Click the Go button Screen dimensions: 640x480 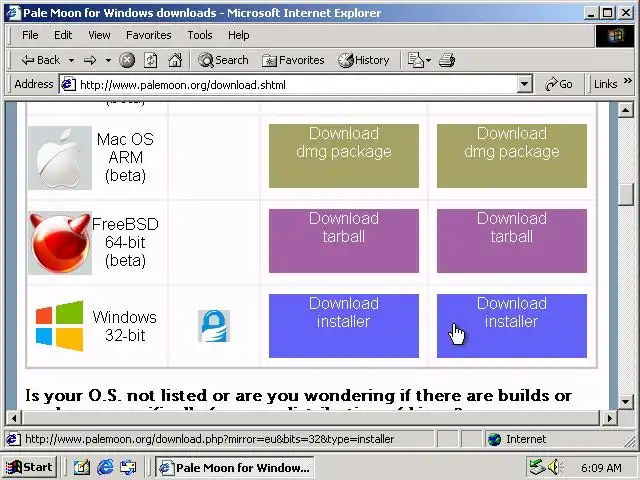(x=559, y=84)
